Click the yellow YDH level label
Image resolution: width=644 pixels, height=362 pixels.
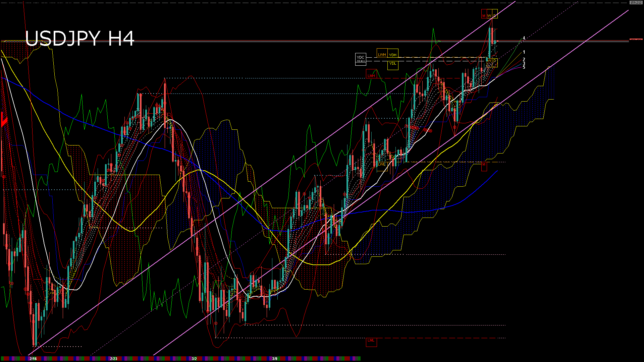click(393, 55)
